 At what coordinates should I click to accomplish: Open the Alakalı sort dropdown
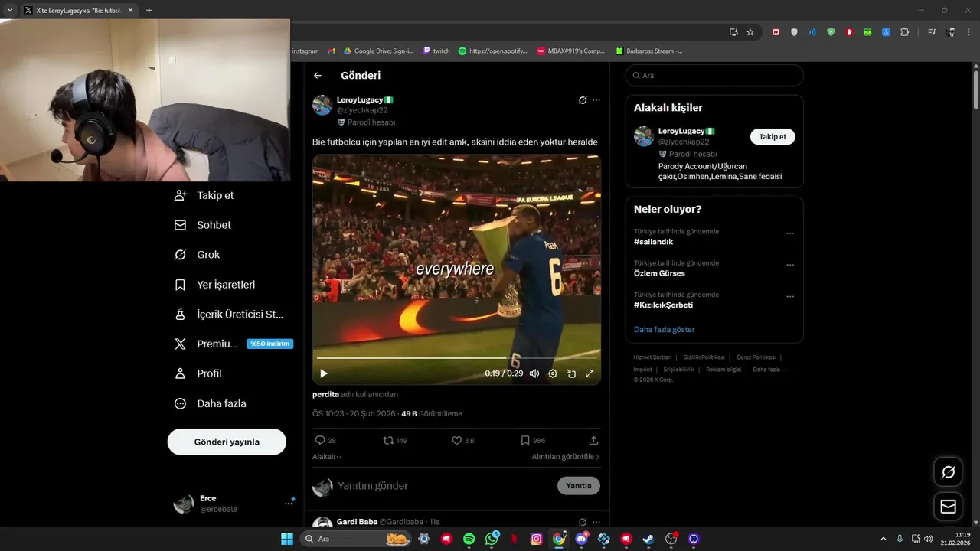327,457
